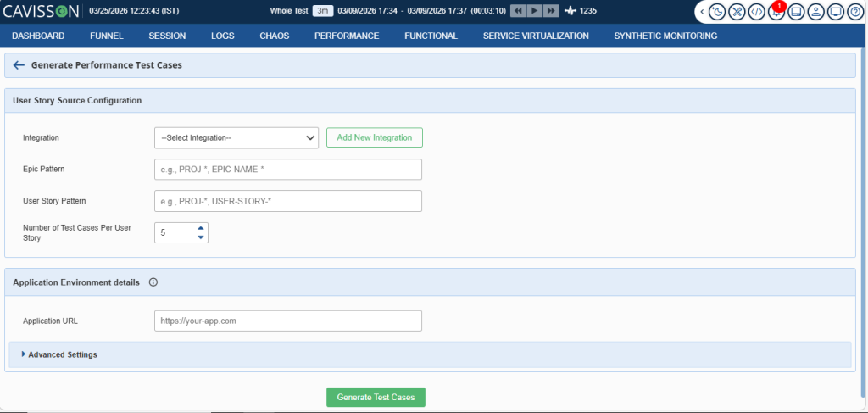Click the code brackets icon
868x413 pixels.
(757, 12)
